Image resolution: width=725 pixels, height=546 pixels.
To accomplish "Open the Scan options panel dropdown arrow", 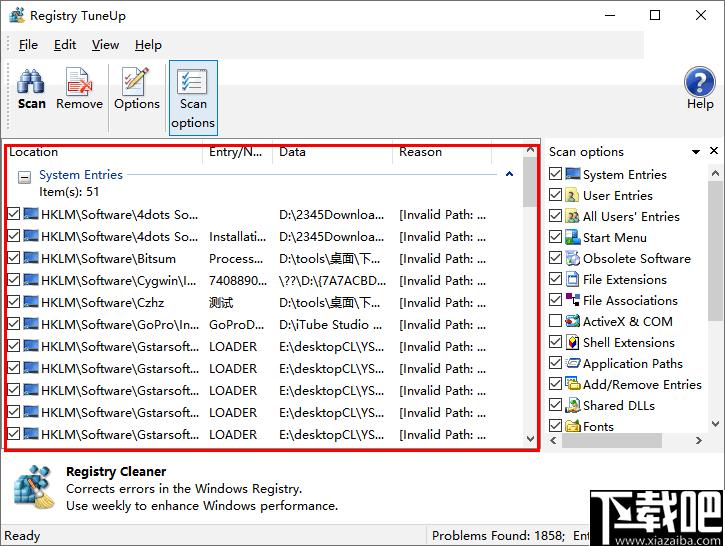I will coord(695,152).
